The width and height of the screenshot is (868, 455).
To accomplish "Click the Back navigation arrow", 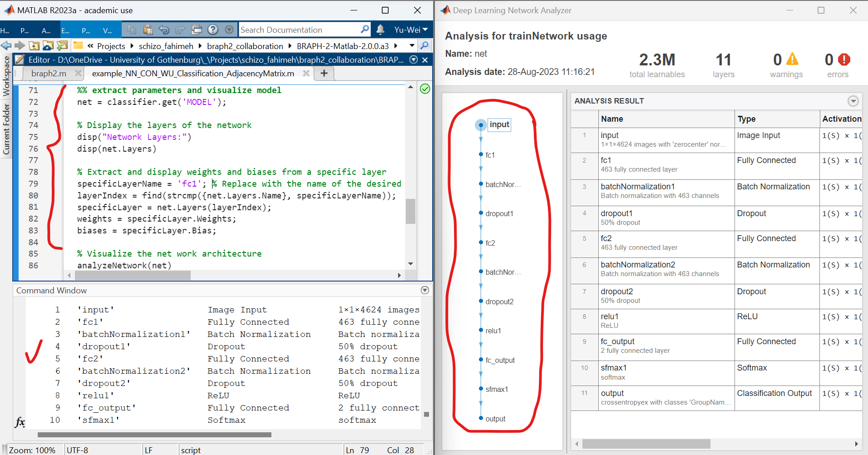I will click(x=6, y=46).
